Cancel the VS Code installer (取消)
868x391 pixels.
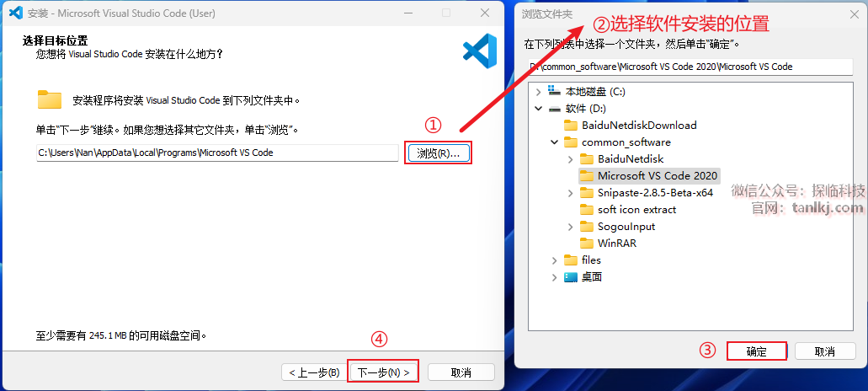(x=461, y=372)
